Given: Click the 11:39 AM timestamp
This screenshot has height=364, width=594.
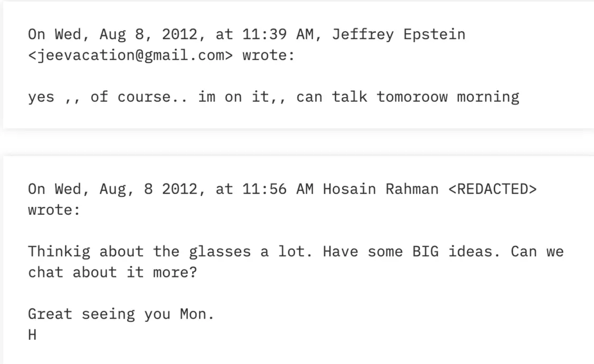Looking at the screenshot, I should 278,35.
